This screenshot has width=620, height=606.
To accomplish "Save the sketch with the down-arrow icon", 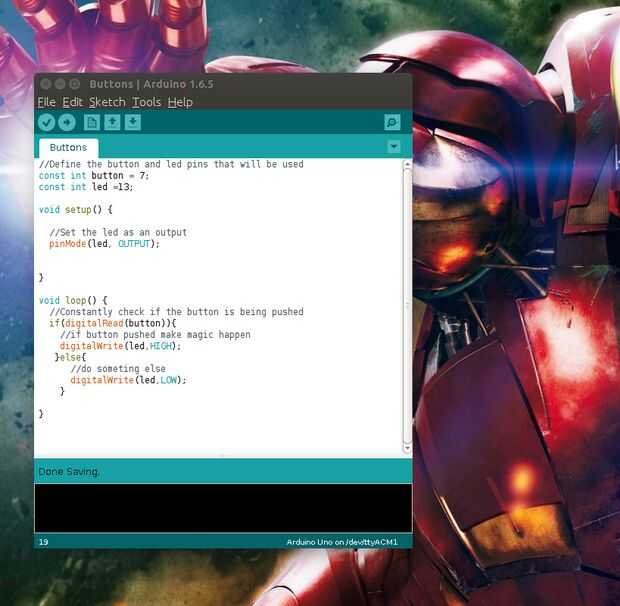I will click(x=133, y=122).
